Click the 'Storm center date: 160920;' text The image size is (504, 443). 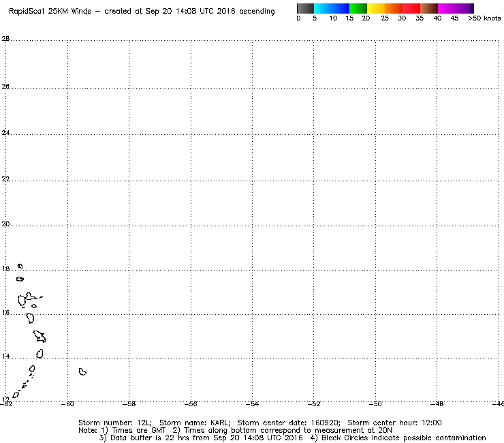click(x=289, y=423)
